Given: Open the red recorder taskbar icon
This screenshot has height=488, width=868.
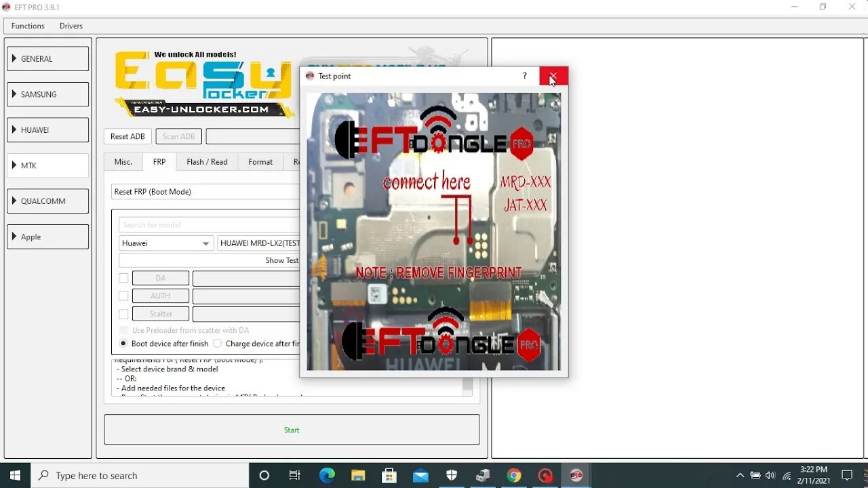Looking at the screenshot, I should click(x=545, y=475).
